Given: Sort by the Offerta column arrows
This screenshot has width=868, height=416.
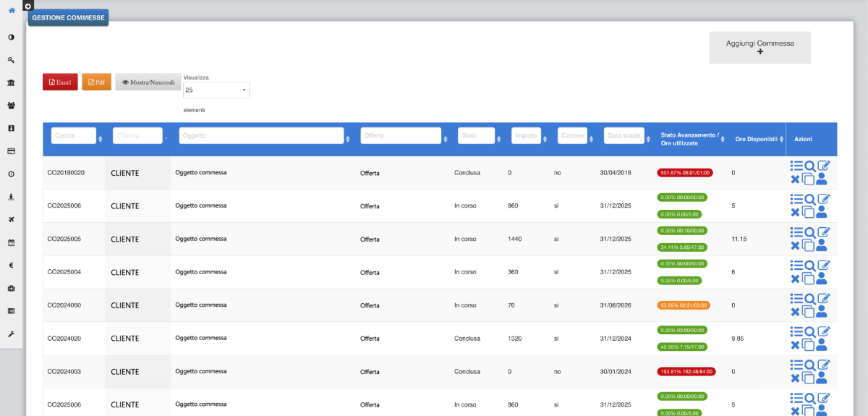Looking at the screenshot, I should (x=446, y=139).
